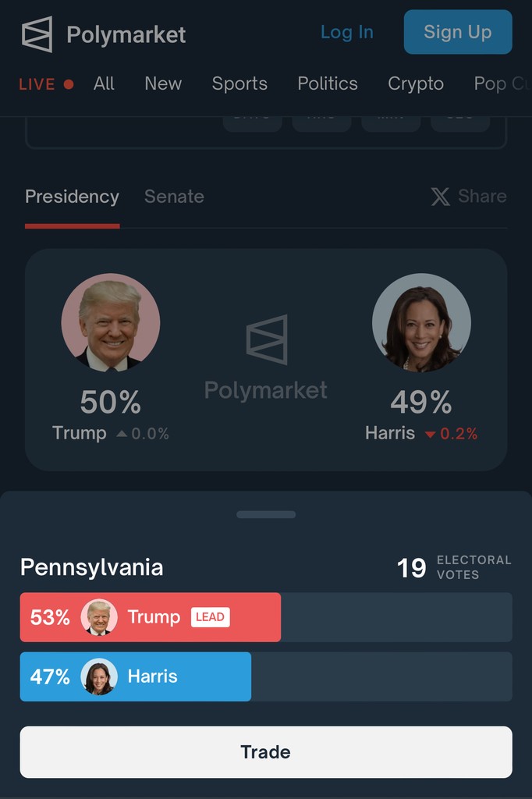Open the Log In link
The height and width of the screenshot is (799, 532).
coord(347,32)
